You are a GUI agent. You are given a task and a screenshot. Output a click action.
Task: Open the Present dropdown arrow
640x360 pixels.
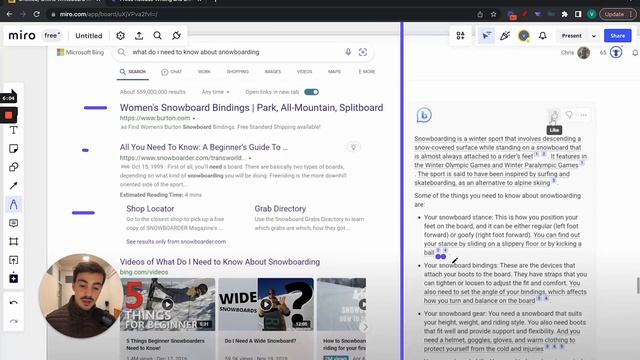click(594, 36)
